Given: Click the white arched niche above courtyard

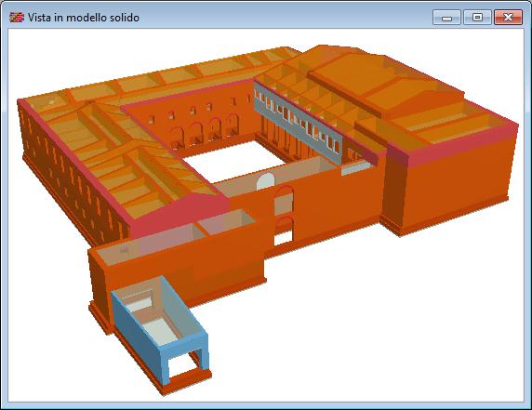Looking at the screenshot, I should pyautogui.click(x=265, y=182).
